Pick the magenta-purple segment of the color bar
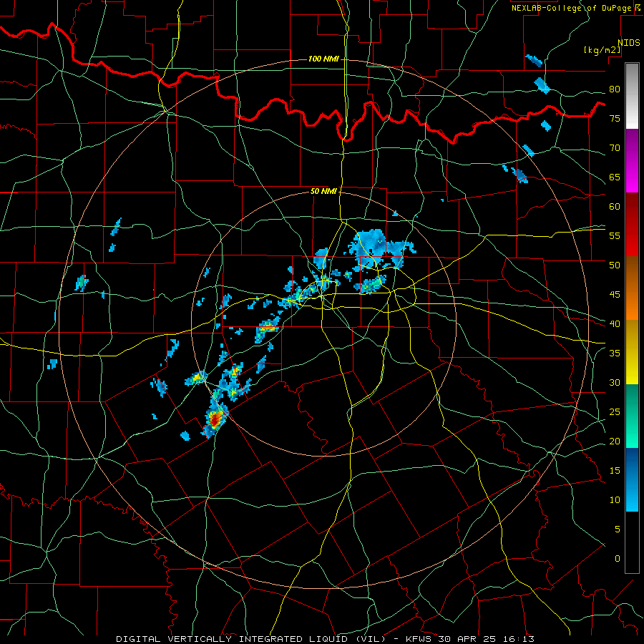Screen dimensions: 644x644 pos(632,160)
